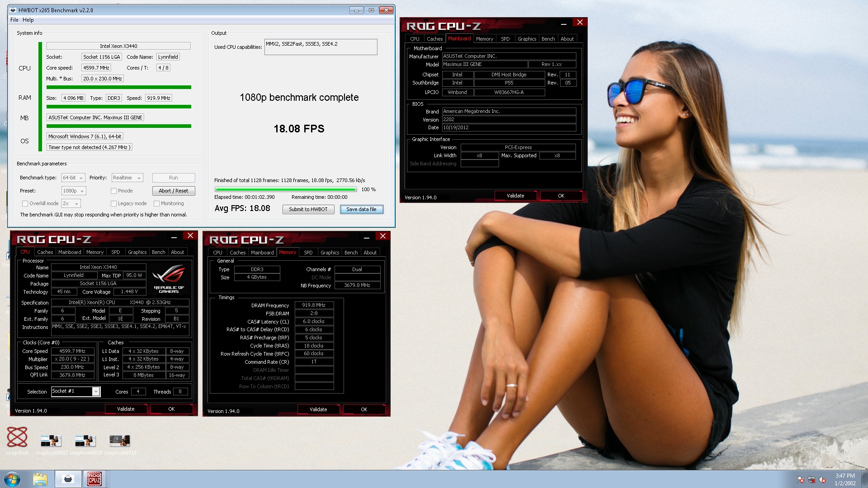Enable the Pmode checkbox

click(x=114, y=191)
